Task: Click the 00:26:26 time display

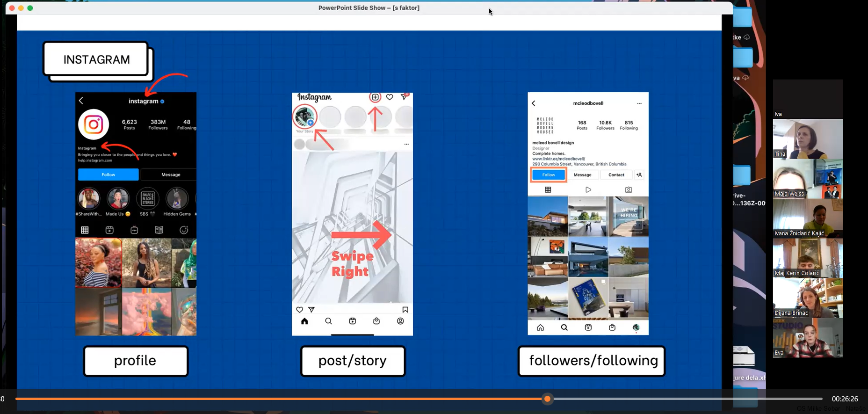Action: click(845, 399)
